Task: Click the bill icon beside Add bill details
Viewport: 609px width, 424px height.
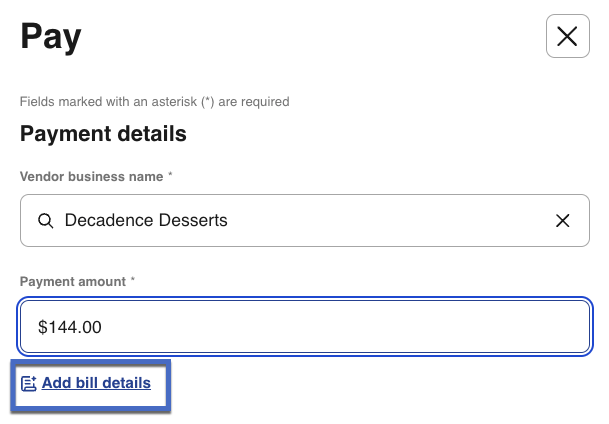Action: (x=28, y=383)
